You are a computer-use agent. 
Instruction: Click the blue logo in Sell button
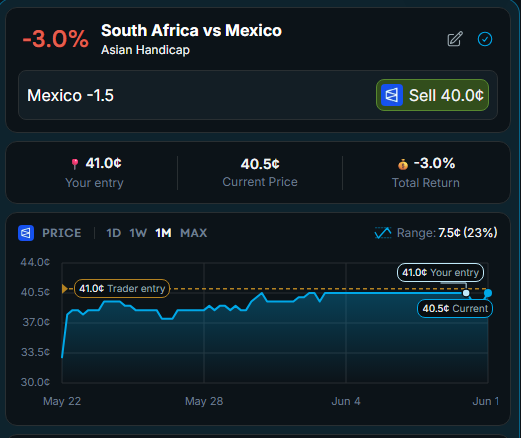pyautogui.click(x=392, y=95)
